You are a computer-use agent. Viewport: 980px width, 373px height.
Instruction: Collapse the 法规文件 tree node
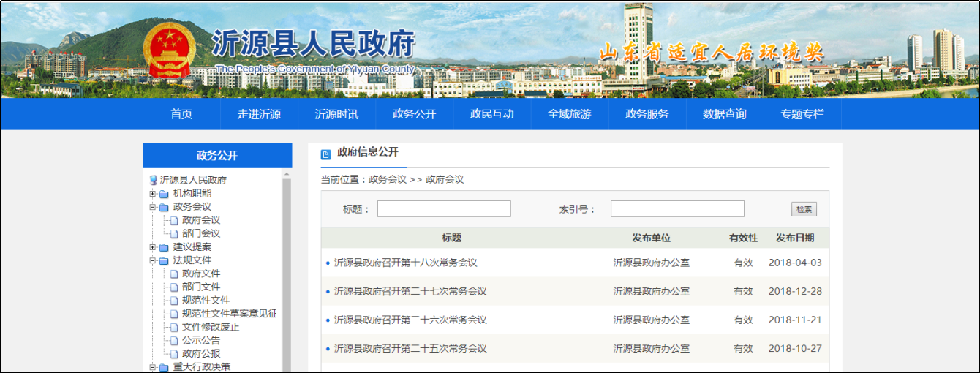tap(153, 260)
